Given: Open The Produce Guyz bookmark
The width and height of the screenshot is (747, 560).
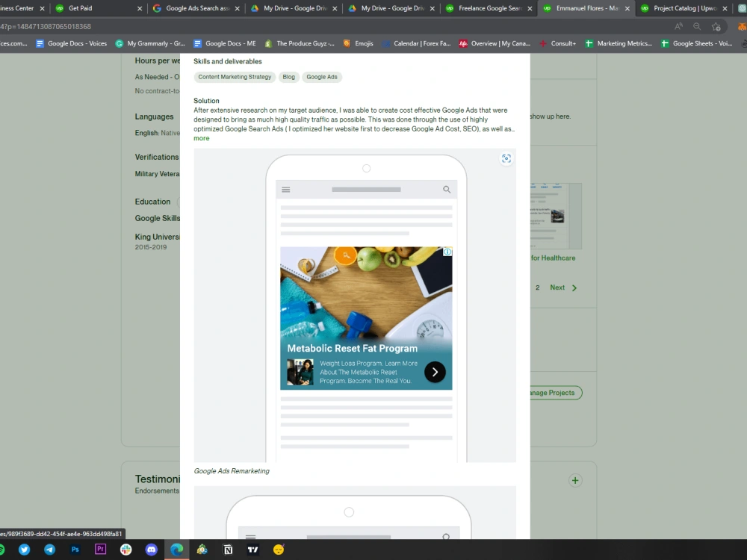Looking at the screenshot, I should click(x=300, y=43).
